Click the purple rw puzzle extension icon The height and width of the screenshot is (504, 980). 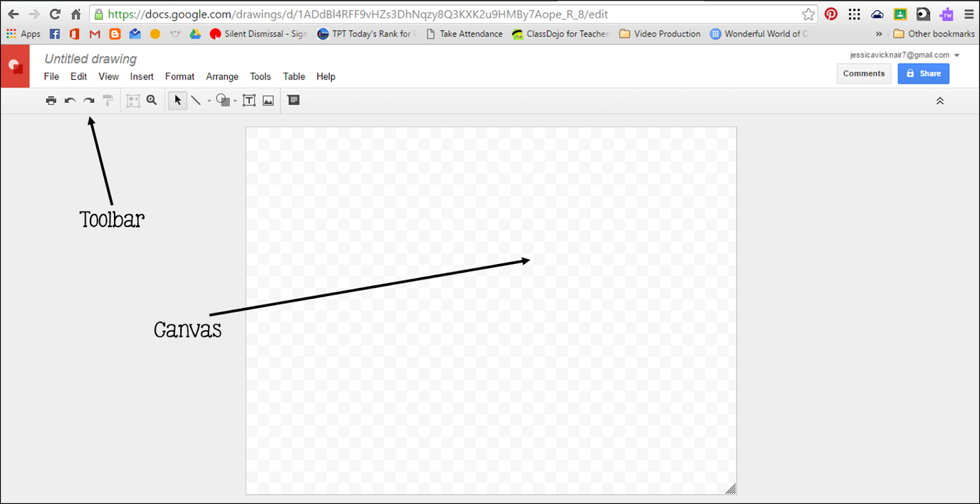tap(946, 14)
